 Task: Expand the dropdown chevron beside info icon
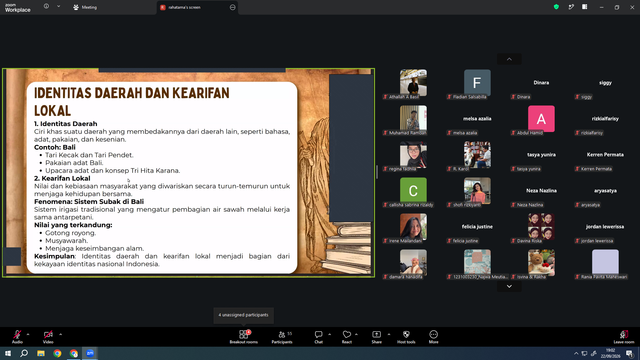[58, 7]
